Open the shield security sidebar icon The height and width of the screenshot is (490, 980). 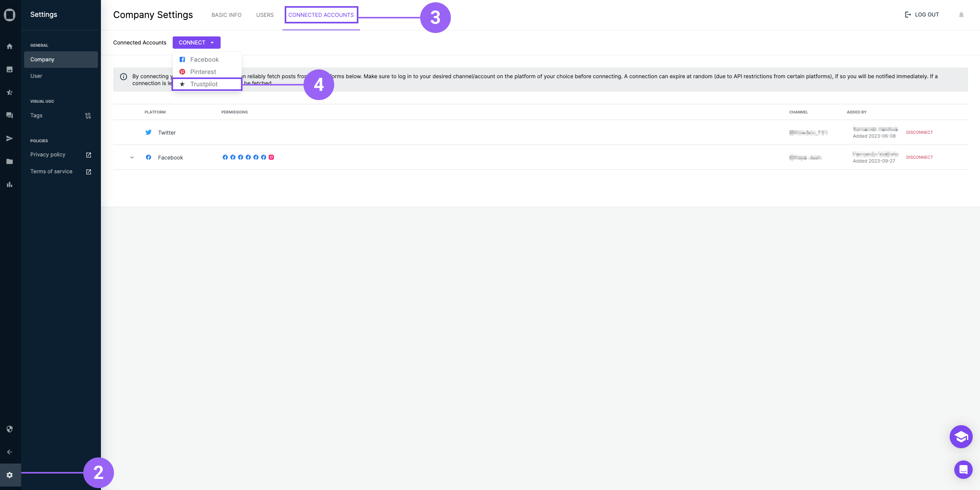coord(10,429)
